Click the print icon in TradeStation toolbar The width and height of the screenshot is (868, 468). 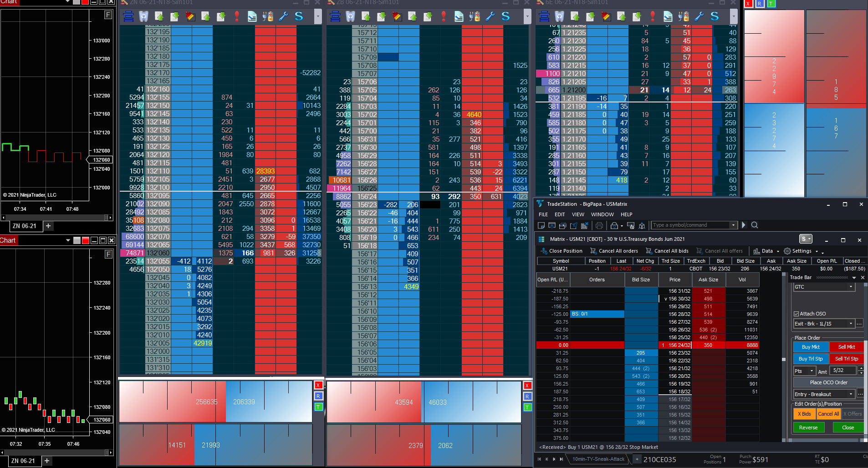[x=599, y=225]
